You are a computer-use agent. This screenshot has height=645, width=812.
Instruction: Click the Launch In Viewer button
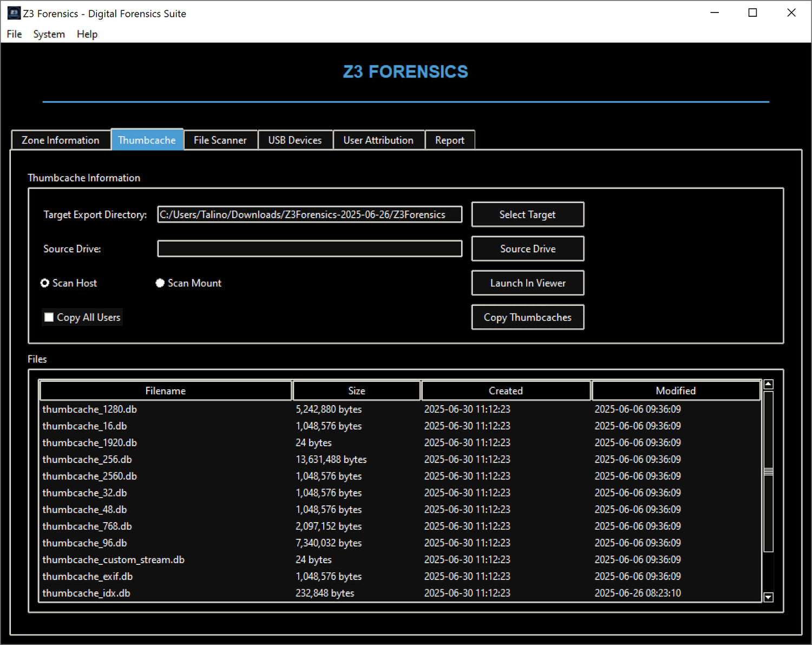(x=527, y=283)
